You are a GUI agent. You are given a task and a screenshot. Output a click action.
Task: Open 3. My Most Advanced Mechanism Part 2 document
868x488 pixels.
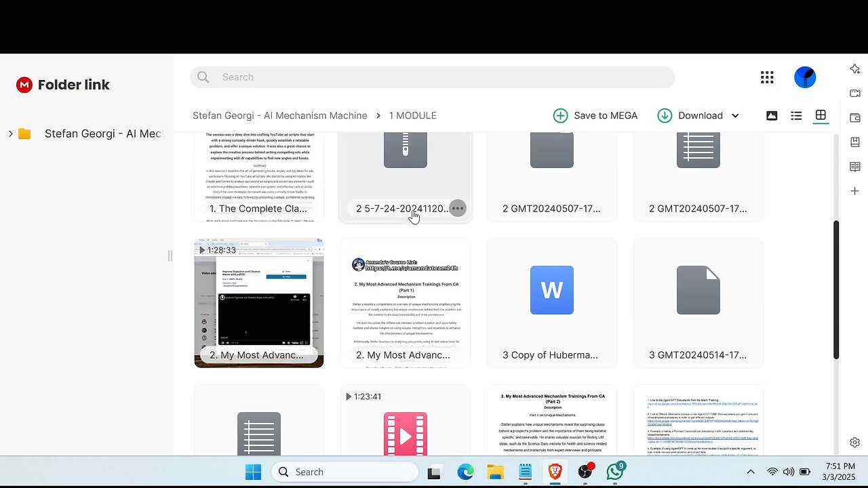point(552,420)
